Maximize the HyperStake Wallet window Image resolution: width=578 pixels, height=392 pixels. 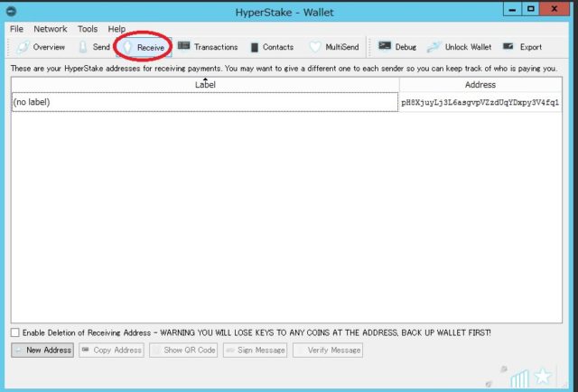coord(530,9)
